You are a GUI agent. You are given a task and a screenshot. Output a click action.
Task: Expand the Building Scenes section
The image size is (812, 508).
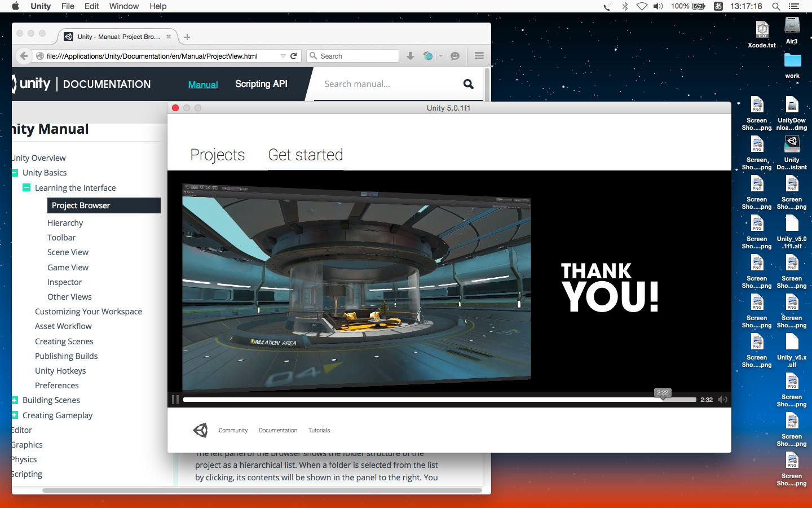(15, 400)
